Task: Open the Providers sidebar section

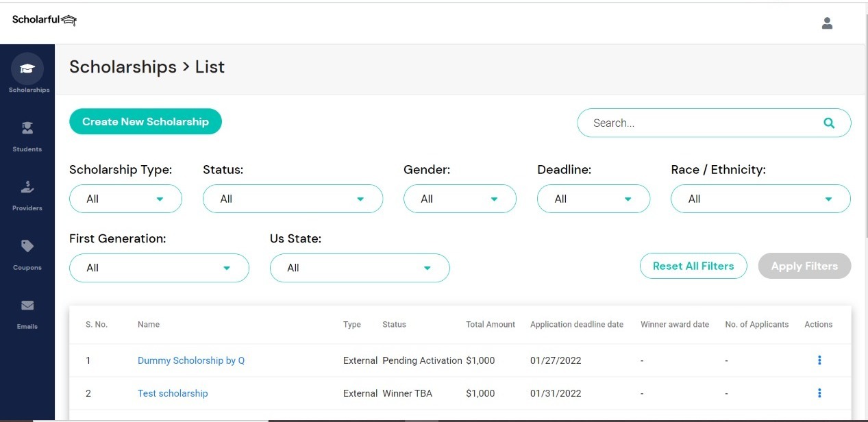Action: point(27,188)
